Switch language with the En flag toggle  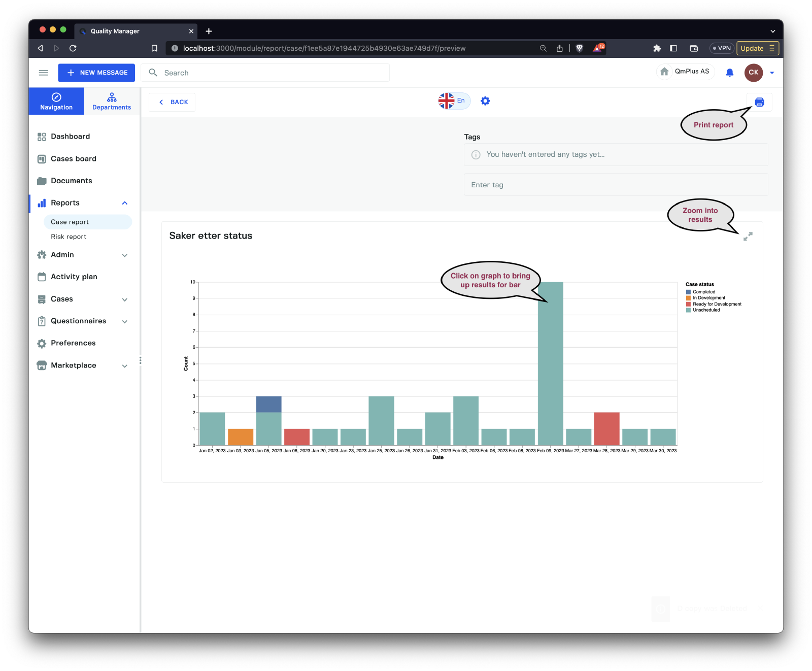(454, 101)
